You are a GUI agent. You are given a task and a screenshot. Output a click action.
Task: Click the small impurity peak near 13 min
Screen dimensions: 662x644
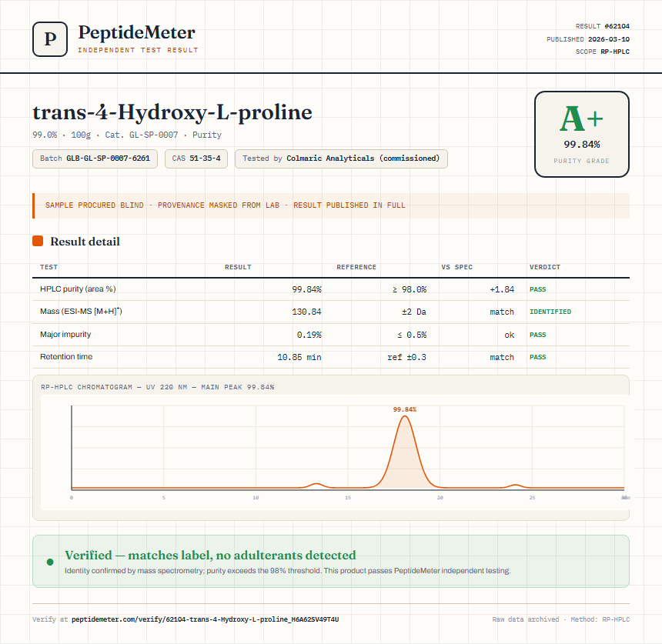(x=316, y=486)
